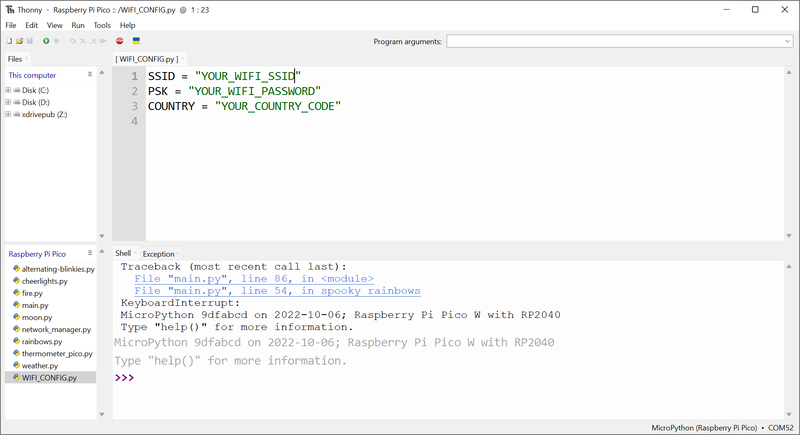
Task: Run the current script with green play icon
Action: pyautogui.click(x=46, y=41)
